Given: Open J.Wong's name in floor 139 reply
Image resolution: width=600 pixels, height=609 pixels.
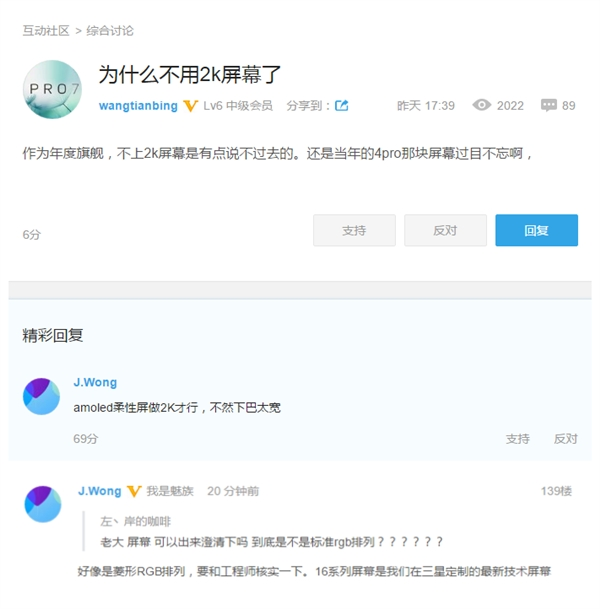Looking at the screenshot, I should point(99,491).
